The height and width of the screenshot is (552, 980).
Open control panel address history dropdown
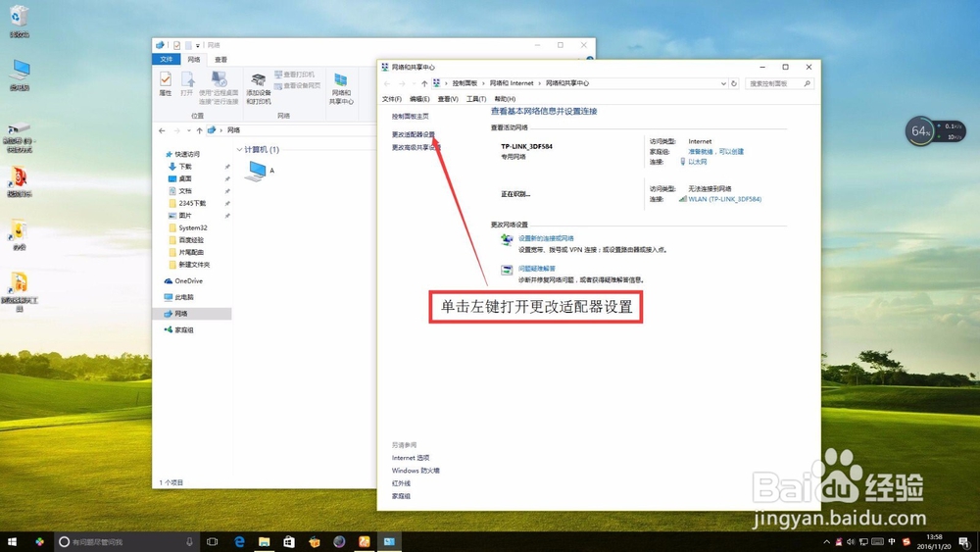pyautogui.click(x=723, y=83)
